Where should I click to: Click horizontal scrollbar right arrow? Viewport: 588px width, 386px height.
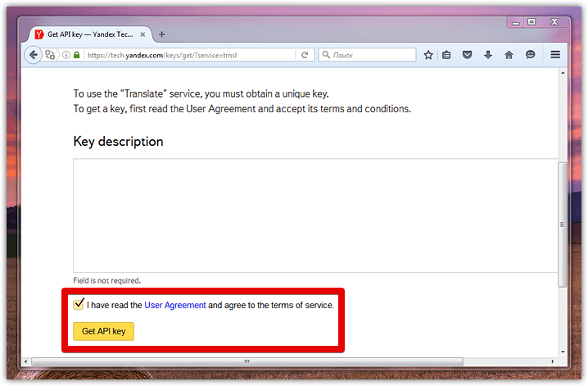553,361
